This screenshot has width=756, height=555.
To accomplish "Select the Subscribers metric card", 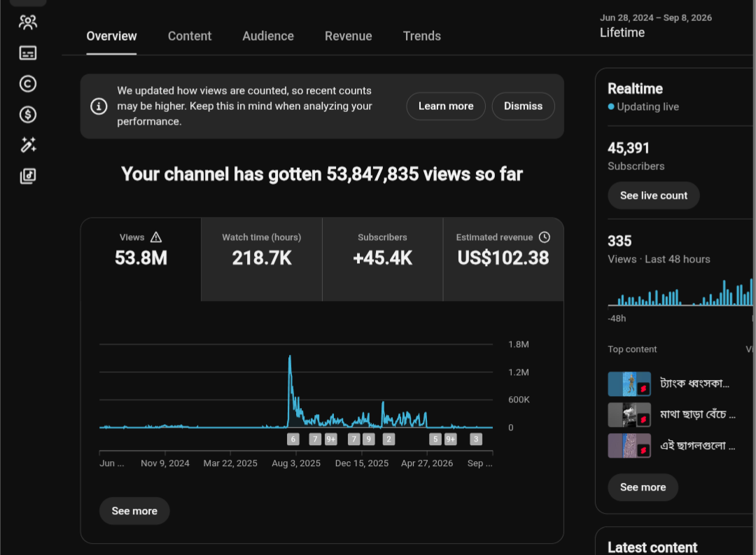I will (x=382, y=260).
